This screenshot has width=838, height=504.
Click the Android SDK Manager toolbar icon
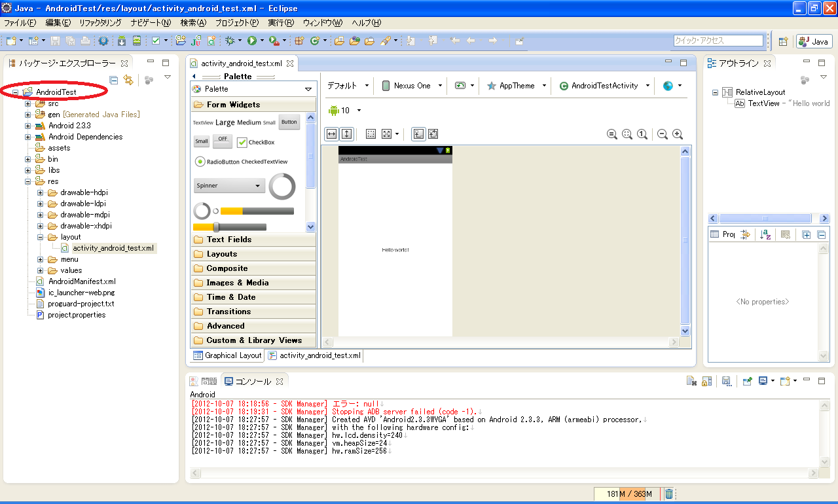[x=122, y=41]
